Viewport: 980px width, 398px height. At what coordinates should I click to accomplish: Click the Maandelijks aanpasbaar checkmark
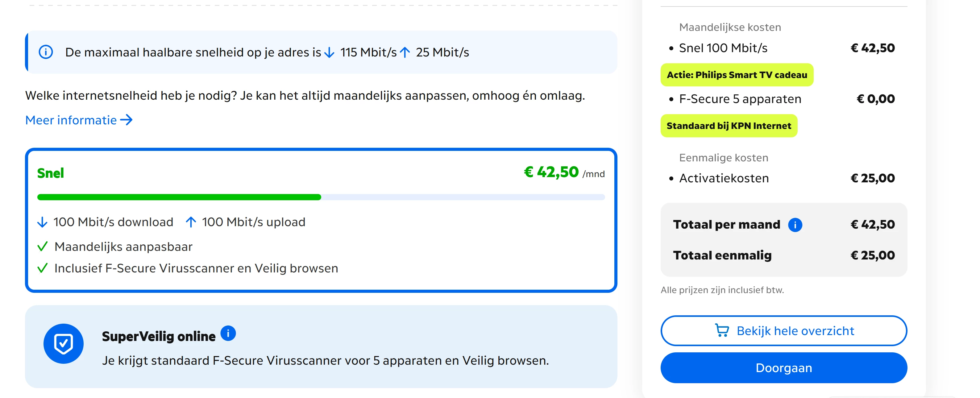pyautogui.click(x=43, y=247)
